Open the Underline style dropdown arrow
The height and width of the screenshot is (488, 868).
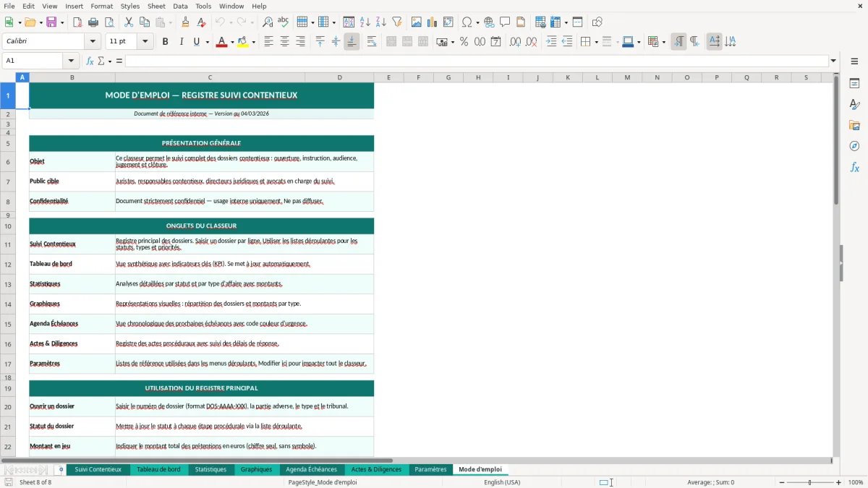tap(207, 42)
